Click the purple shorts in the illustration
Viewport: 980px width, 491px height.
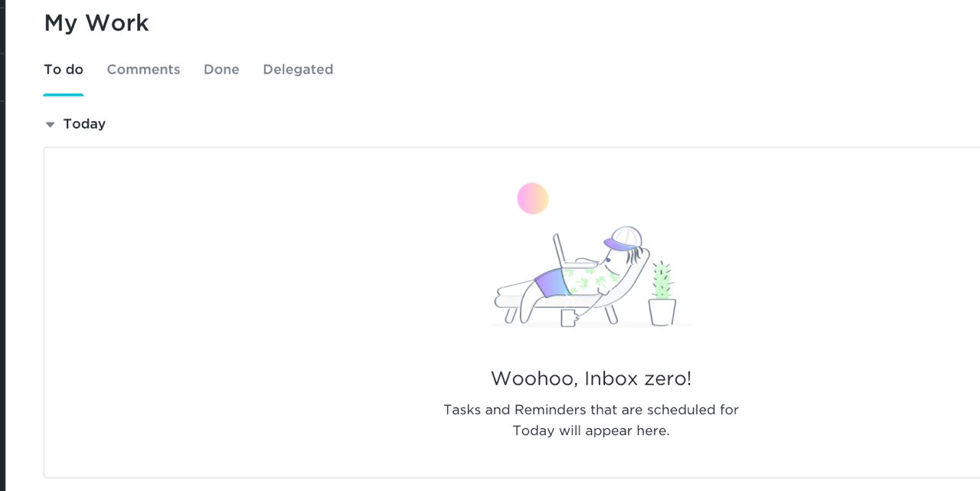[x=550, y=283]
